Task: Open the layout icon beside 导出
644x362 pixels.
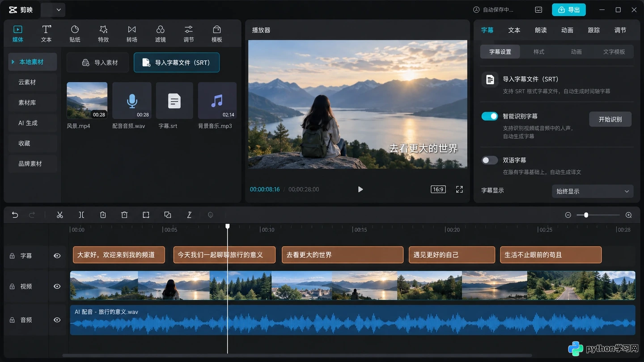Action: [539, 10]
